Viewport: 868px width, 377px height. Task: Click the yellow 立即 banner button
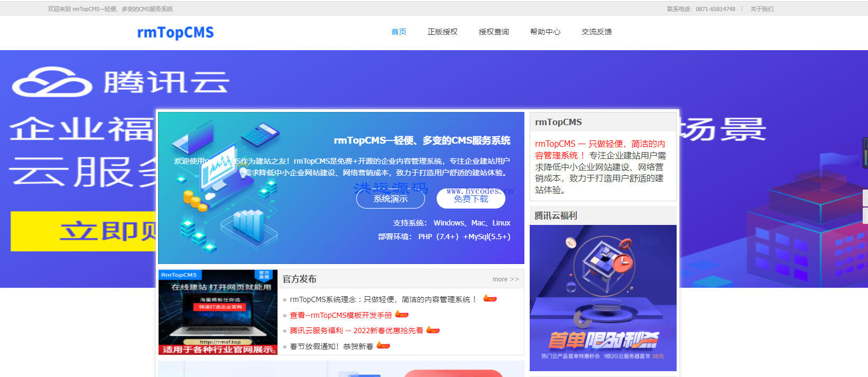[84, 231]
